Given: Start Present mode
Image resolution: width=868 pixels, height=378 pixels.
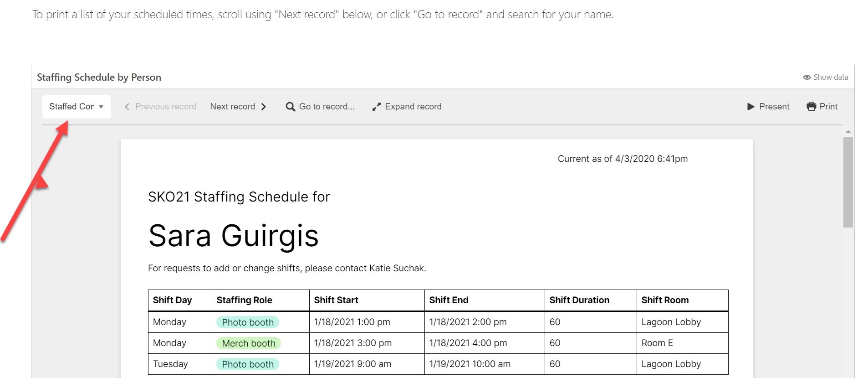Looking at the screenshot, I should (x=768, y=107).
